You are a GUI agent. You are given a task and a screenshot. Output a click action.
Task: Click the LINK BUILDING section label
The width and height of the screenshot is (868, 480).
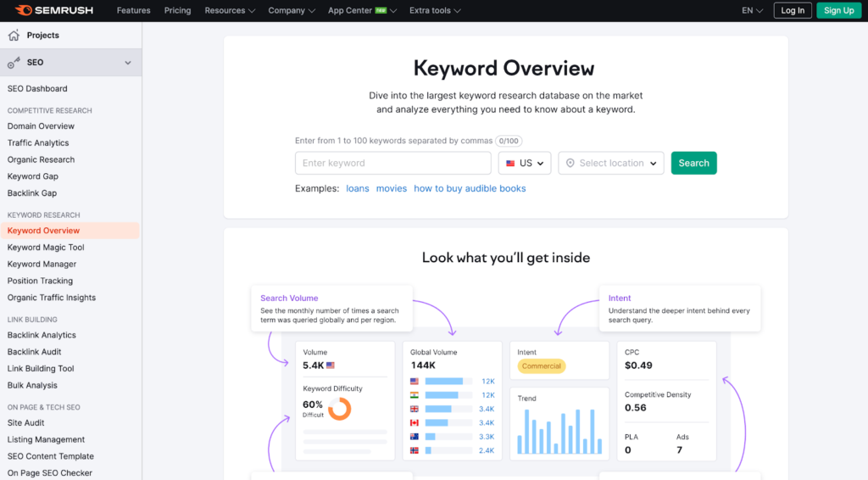[x=32, y=320]
